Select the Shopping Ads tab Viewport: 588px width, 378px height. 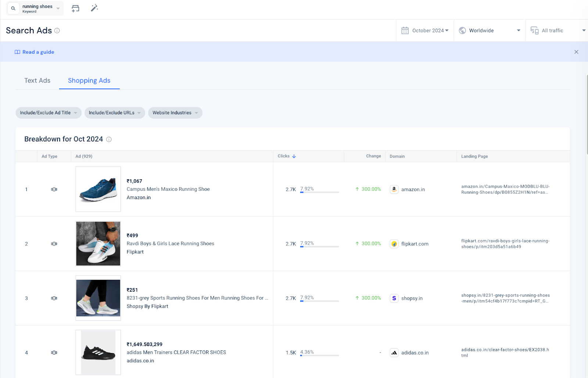click(89, 80)
